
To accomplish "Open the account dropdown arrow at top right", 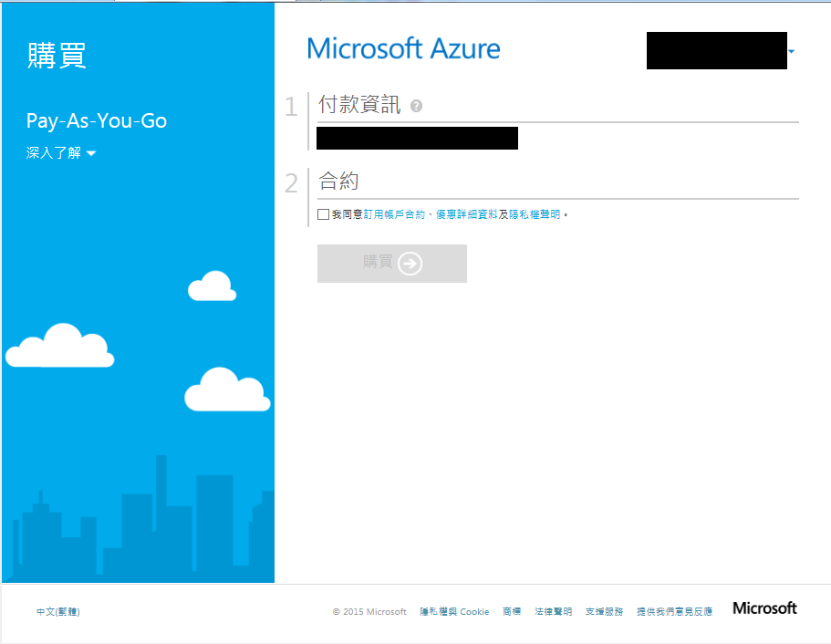I will pos(791,51).
